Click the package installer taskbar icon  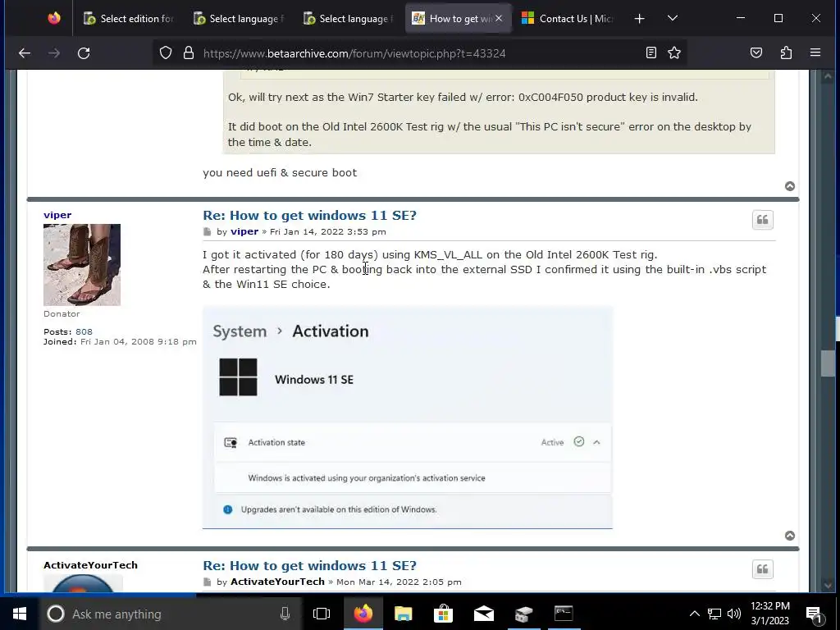524,614
